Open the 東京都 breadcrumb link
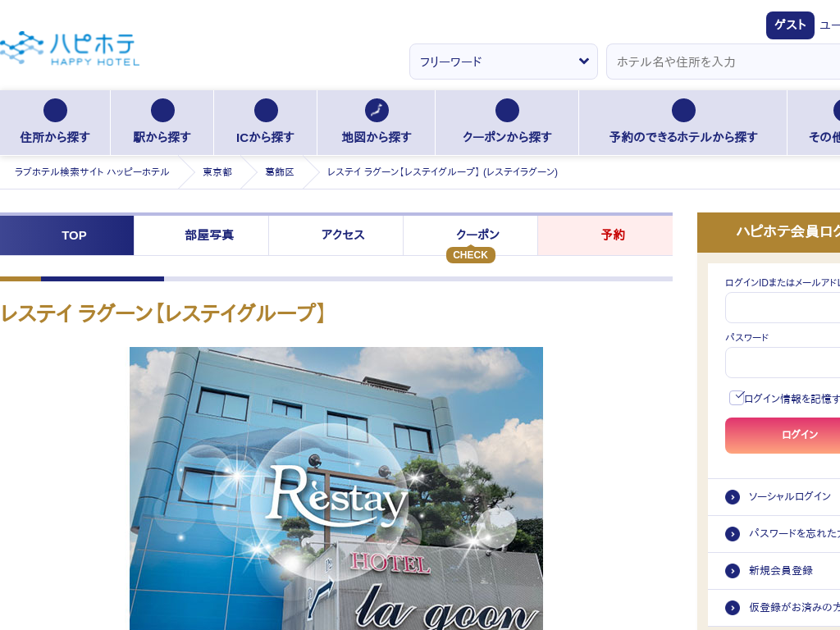This screenshot has width=840, height=630. (217, 172)
